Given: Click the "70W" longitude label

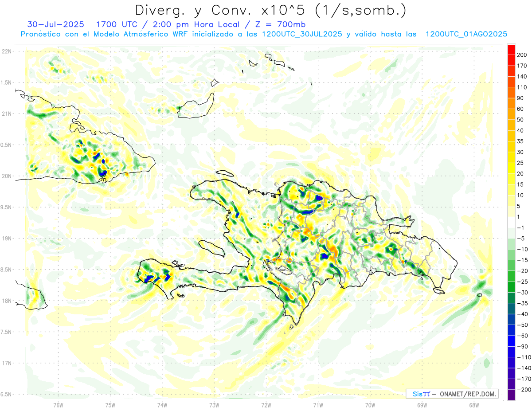Looking at the screenshot, I should pos(370,405).
